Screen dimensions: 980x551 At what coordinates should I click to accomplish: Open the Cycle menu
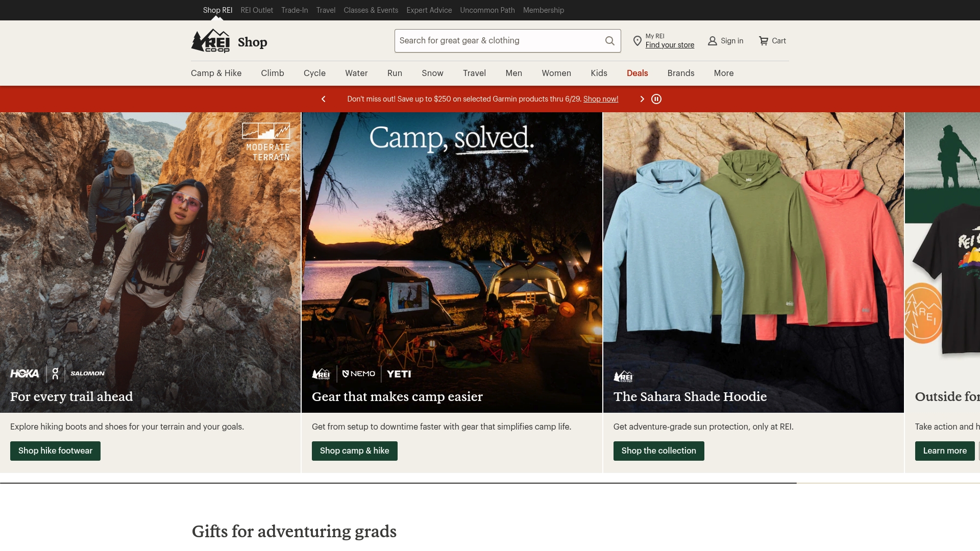pyautogui.click(x=314, y=73)
